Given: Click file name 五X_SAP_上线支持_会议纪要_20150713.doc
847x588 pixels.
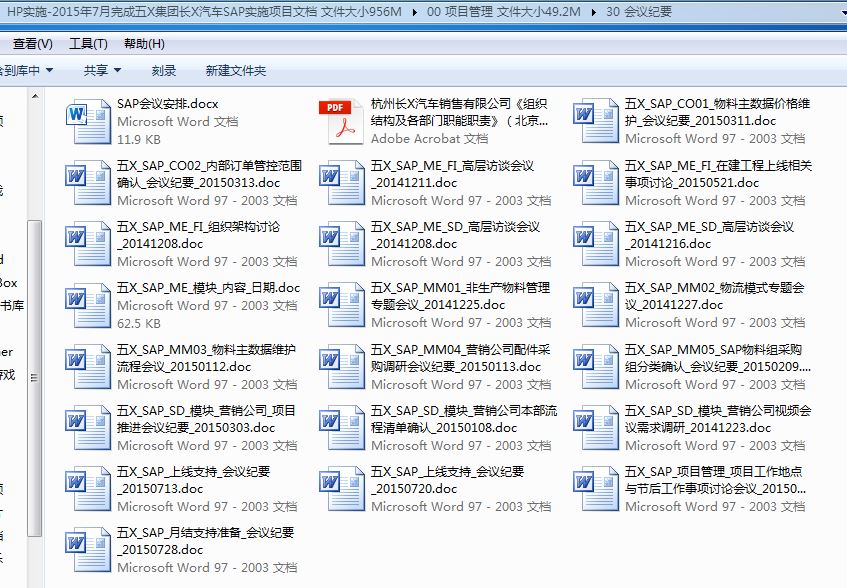Looking at the screenshot, I should click(193, 480).
